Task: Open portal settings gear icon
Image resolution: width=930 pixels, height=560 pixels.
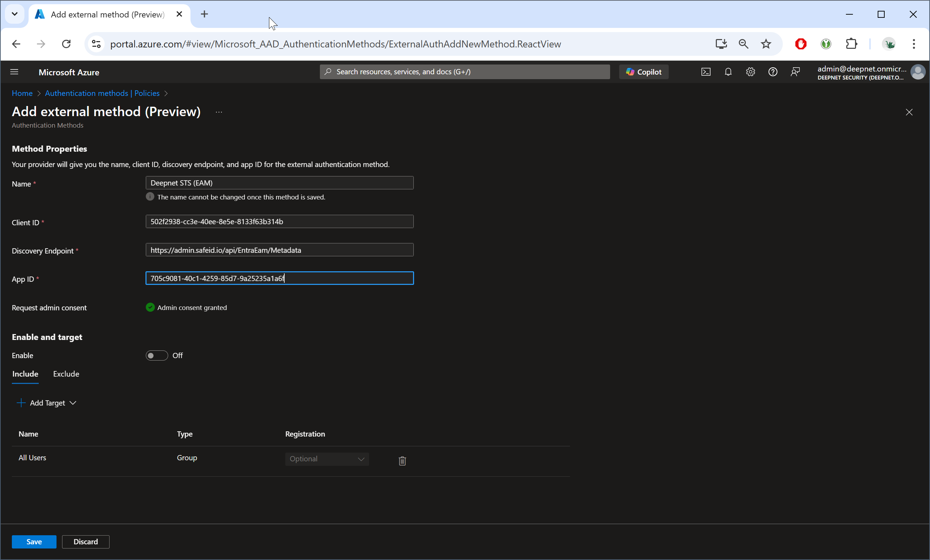Action: pos(750,72)
